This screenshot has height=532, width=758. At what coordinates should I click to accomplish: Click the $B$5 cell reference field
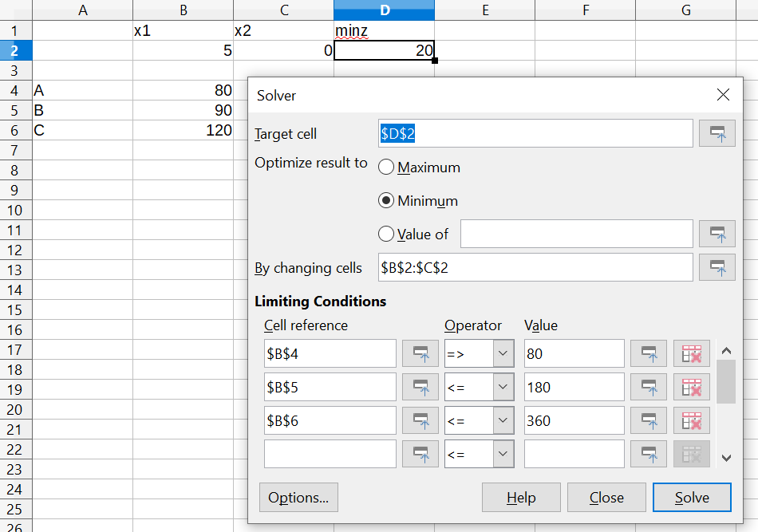click(330, 387)
